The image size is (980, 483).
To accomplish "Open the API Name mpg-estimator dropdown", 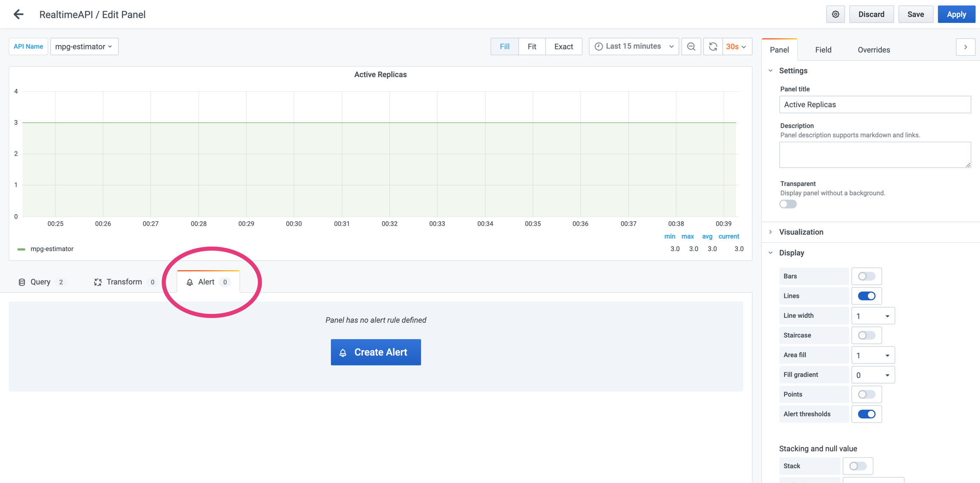I will [84, 46].
